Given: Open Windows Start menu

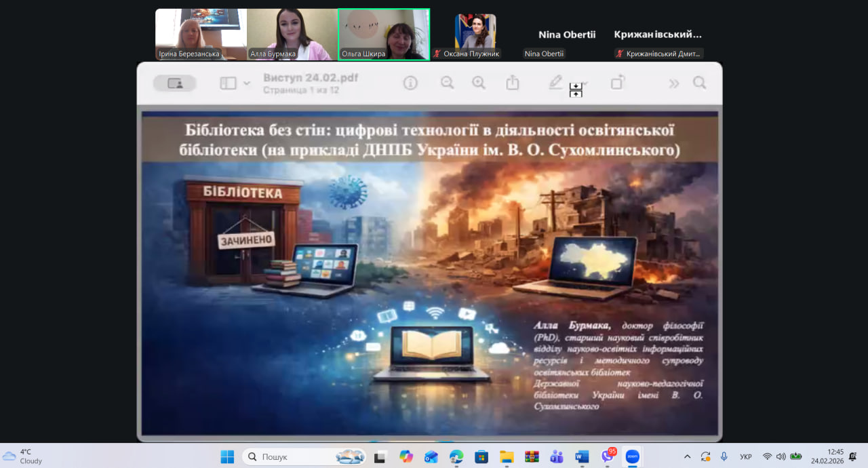Looking at the screenshot, I should click(x=227, y=456).
